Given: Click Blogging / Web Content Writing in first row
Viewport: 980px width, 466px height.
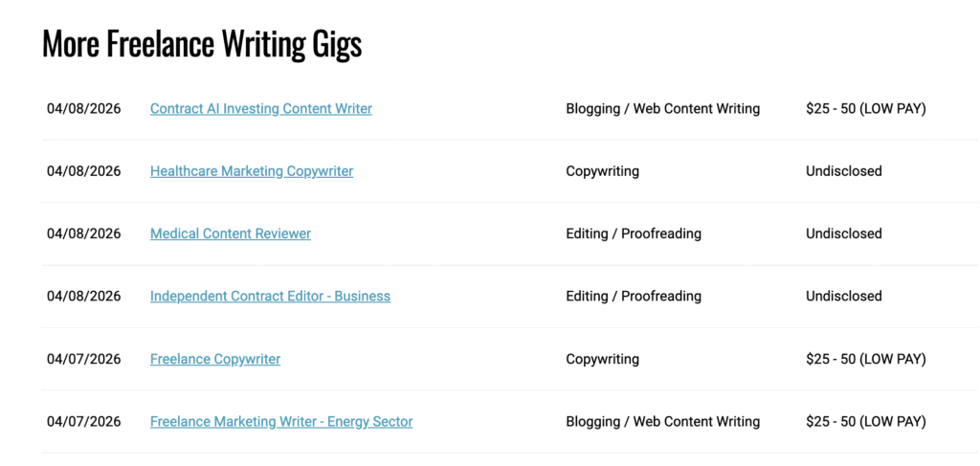Looking at the screenshot, I should (662, 109).
